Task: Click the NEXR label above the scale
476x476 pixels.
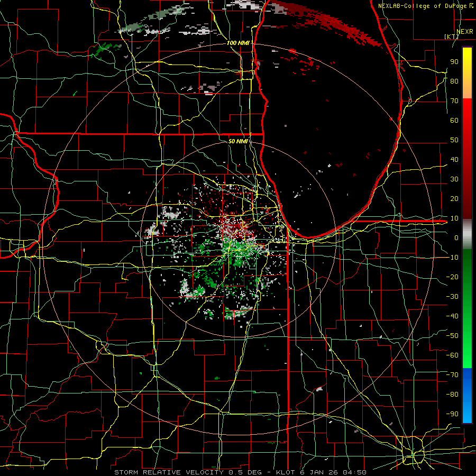Action: click(464, 32)
